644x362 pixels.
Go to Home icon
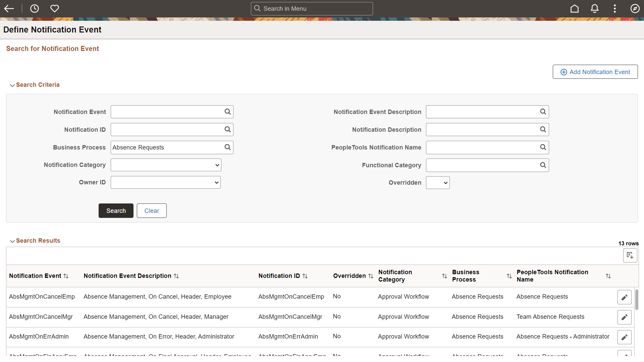575,9
